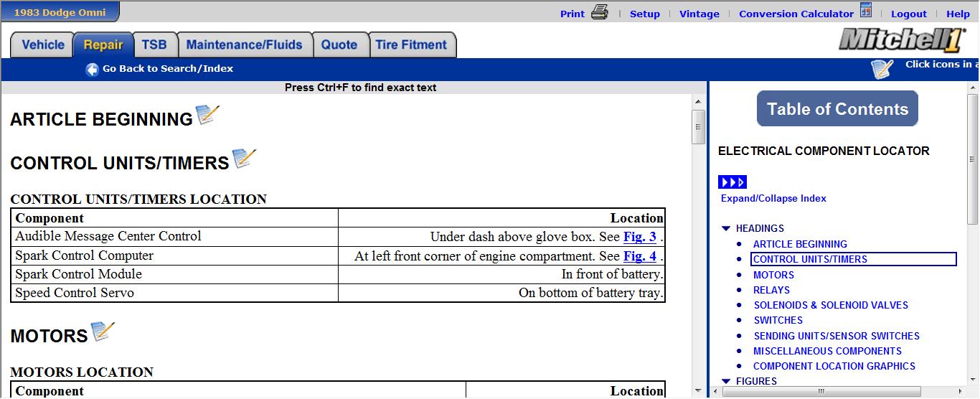Click the note icon beside MOTORS heading
Image resolution: width=980 pixels, height=399 pixels.
(x=103, y=332)
